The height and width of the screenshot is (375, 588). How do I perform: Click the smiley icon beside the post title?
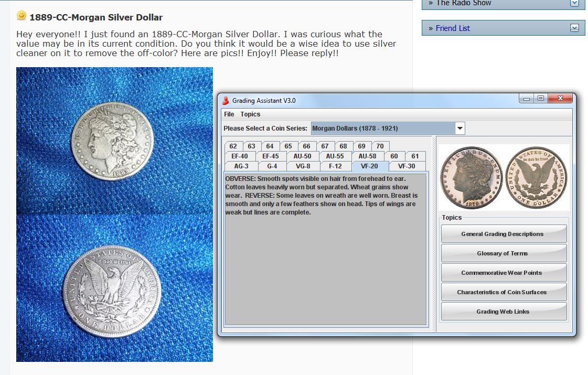(22, 16)
